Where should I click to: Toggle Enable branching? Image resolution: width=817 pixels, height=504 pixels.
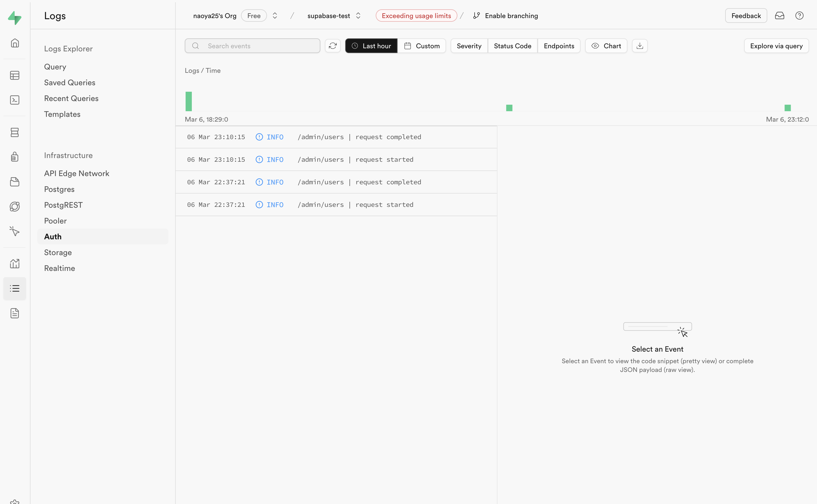point(505,15)
